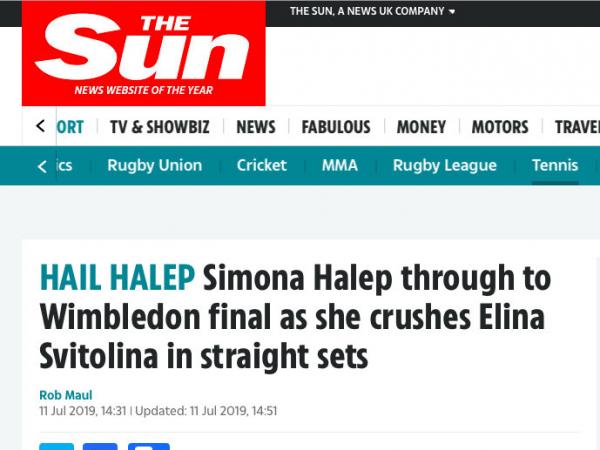Select the Fabulous menu item
Image resolution: width=600 pixels, height=450 pixels.
point(336,127)
